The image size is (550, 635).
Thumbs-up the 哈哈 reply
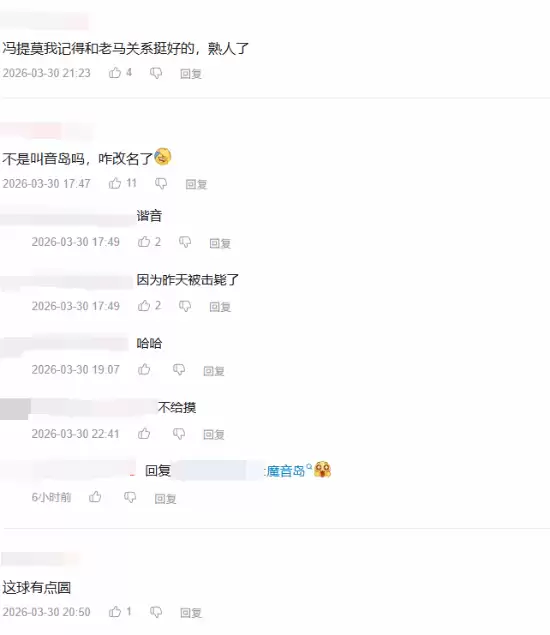tap(144, 369)
